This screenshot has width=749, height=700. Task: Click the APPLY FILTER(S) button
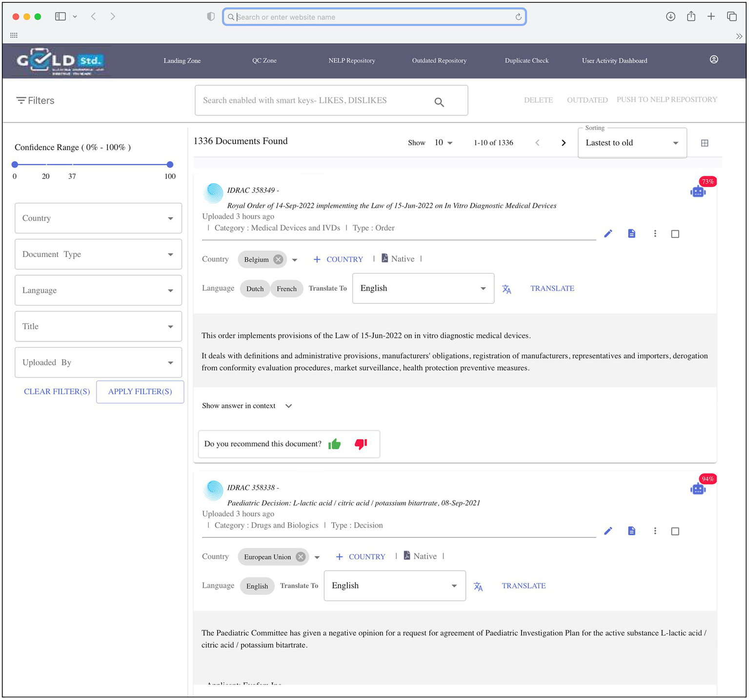140,392
